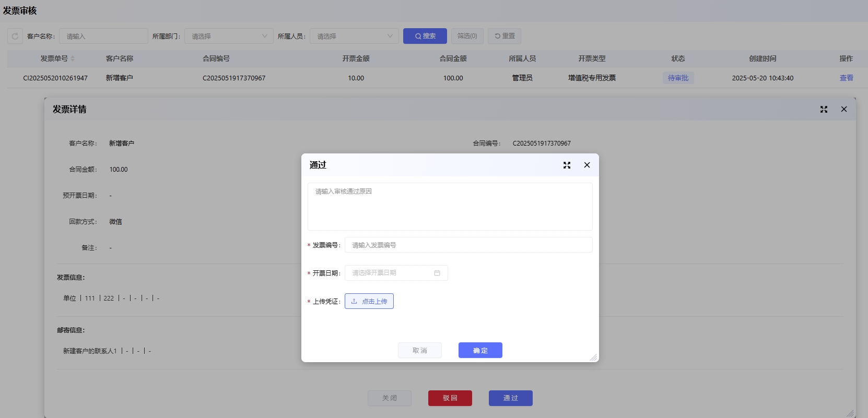The width and height of the screenshot is (868, 418).
Task: Open the 查看 link in the invoice row
Action: click(846, 78)
